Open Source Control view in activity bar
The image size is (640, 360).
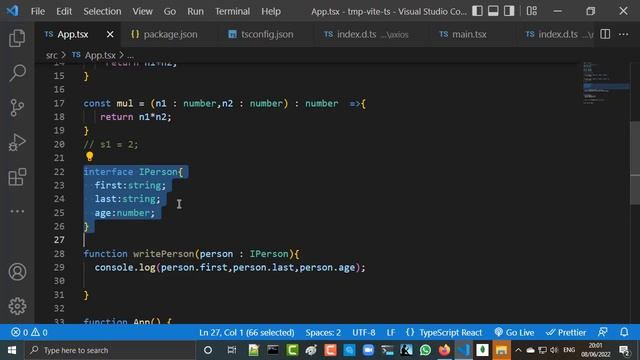click(17, 108)
